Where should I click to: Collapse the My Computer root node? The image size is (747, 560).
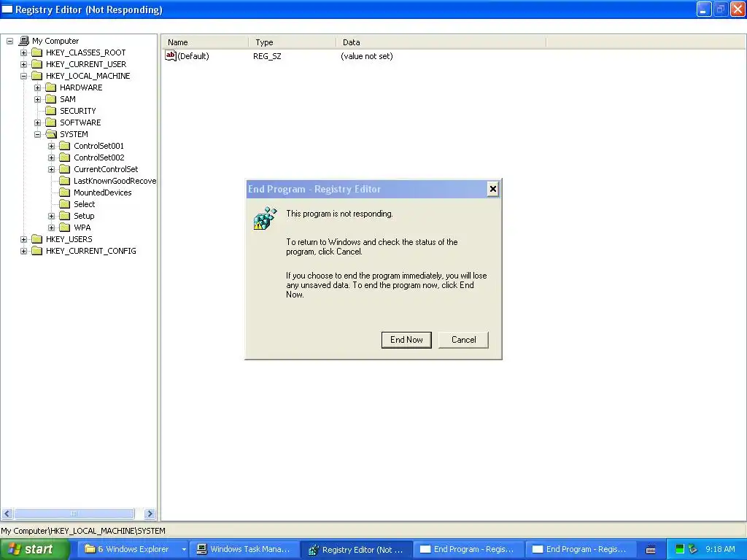tap(9, 41)
